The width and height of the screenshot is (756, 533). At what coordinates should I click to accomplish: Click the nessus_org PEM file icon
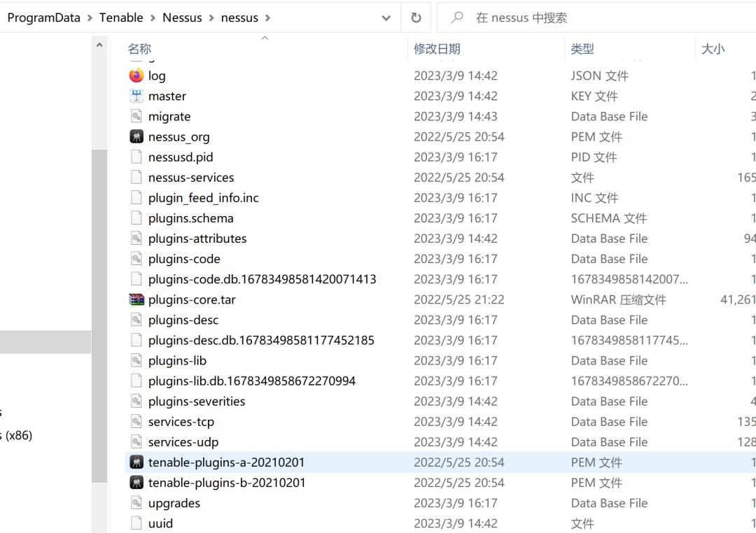click(136, 137)
